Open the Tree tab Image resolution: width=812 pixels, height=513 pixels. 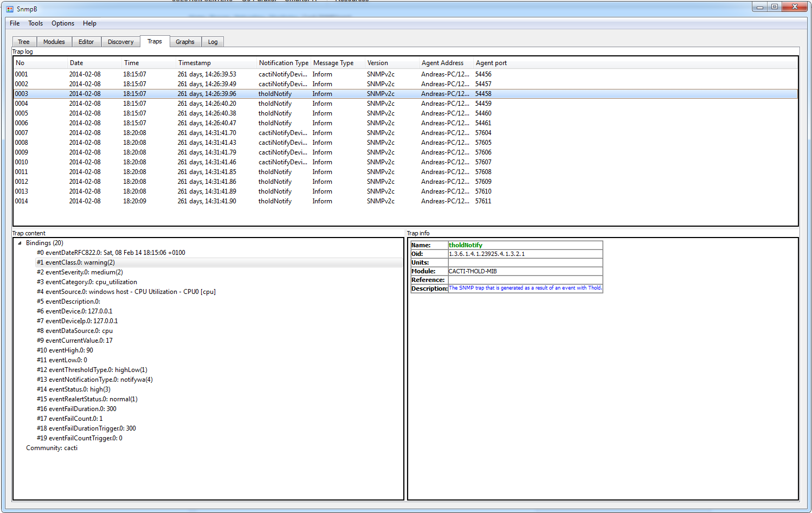click(23, 41)
